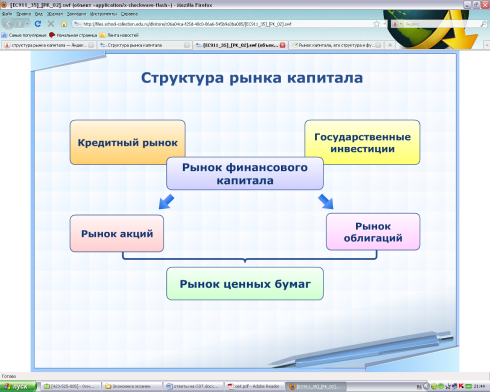Open the Справка menu
Viewport: 490px width, 392px height.
pyautogui.click(x=129, y=14)
